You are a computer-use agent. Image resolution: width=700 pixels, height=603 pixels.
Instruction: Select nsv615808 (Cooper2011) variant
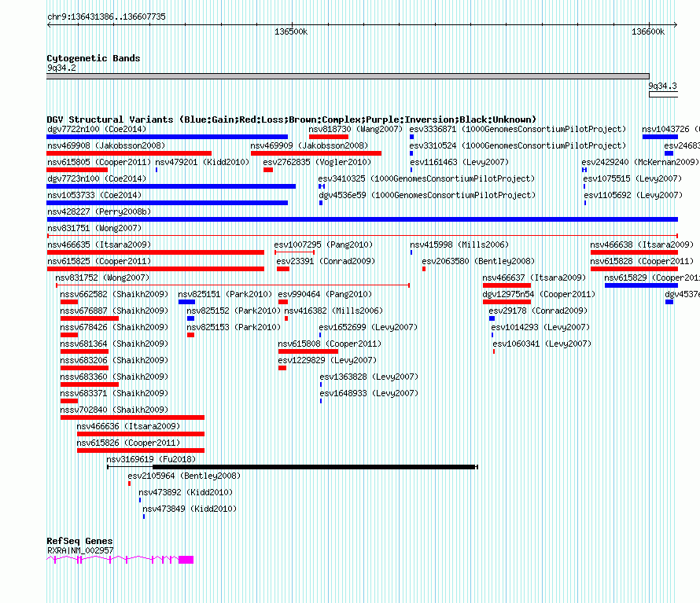point(330,344)
